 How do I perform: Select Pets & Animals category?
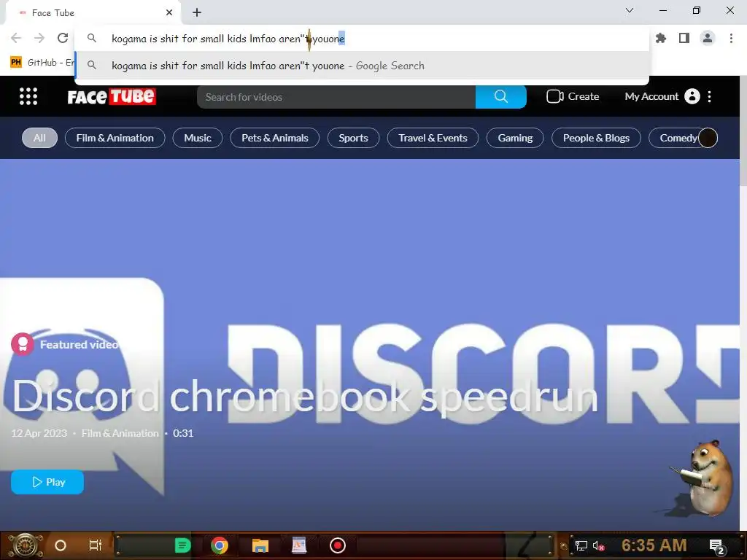point(274,138)
